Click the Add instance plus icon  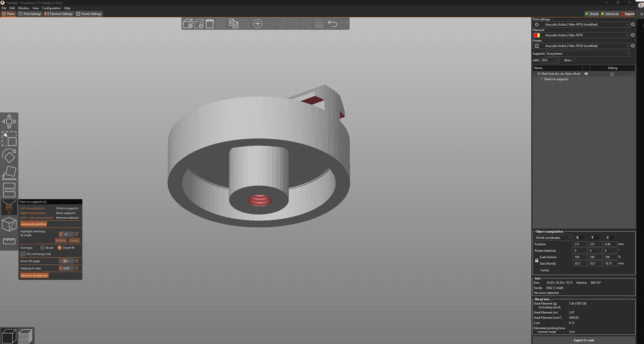(x=258, y=24)
